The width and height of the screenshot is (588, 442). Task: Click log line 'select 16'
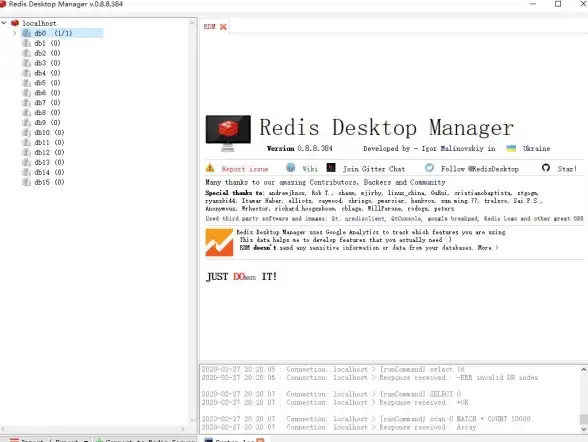pos(333,370)
